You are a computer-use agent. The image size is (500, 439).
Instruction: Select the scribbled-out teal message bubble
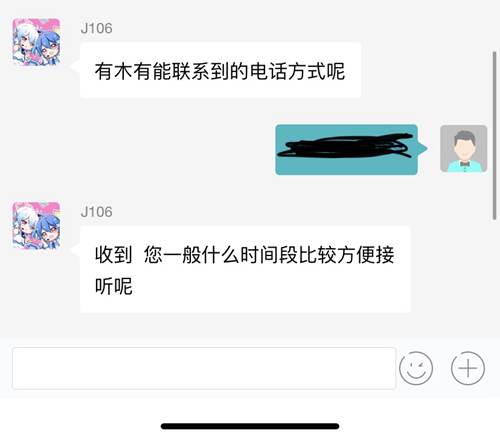tap(346, 149)
